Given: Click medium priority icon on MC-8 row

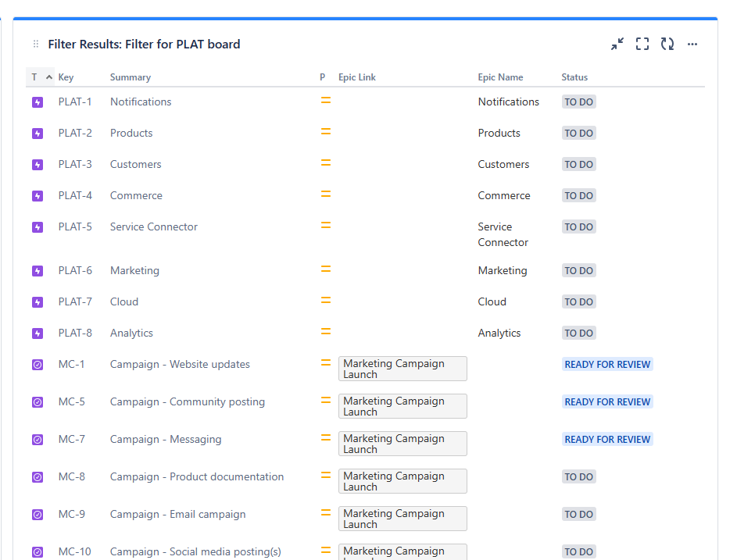Looking at the screenshot, I should [326, 475].
